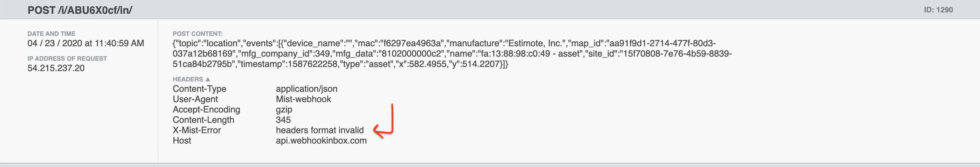This screenshot has width=980, height=167.
Task: Click the IP address 54.215.237.20
Action: point(56,68)
